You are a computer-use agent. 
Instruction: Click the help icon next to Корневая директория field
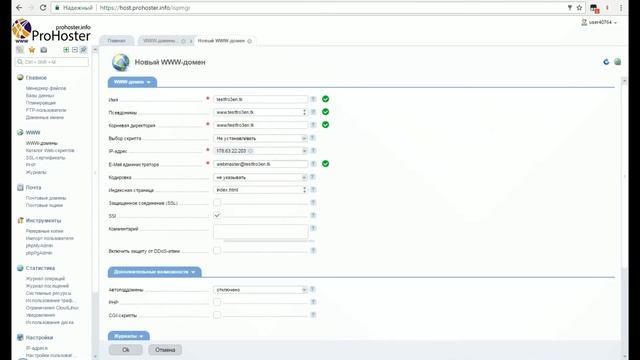313,125
